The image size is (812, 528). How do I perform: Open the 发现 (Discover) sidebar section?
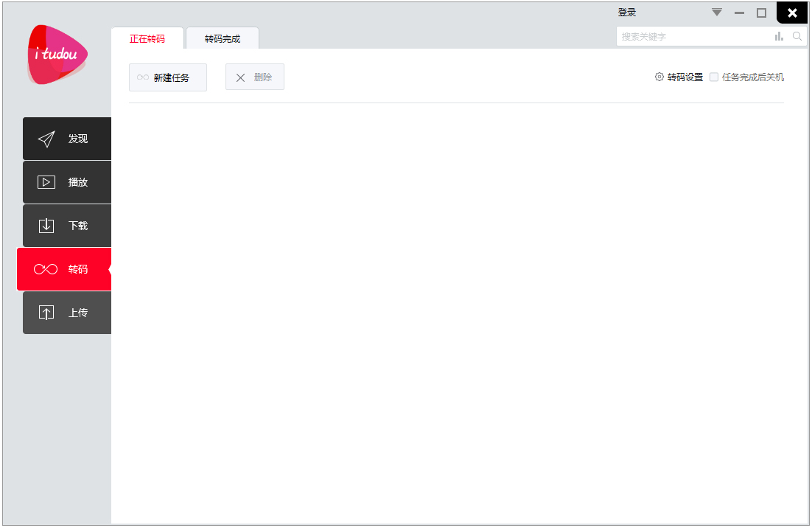(x=67, y=139)
